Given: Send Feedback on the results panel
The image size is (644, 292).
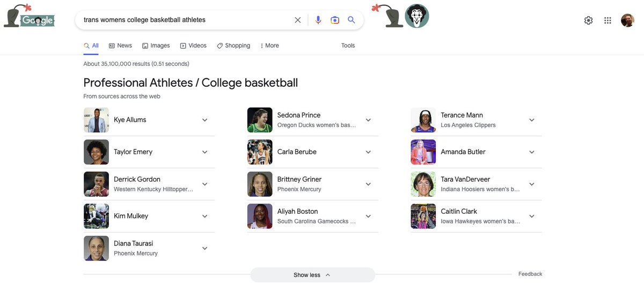Looking at the screenshot, I should [x=530, y=274].
